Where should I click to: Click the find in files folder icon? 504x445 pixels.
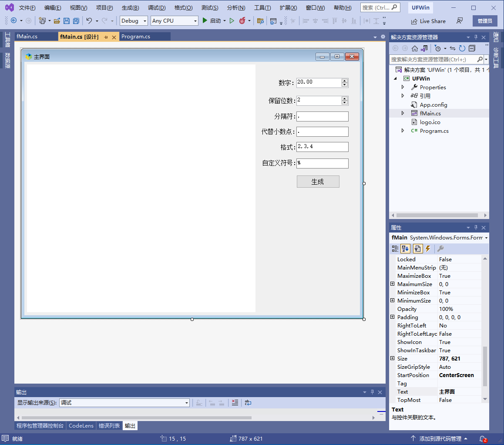[260, 21]
